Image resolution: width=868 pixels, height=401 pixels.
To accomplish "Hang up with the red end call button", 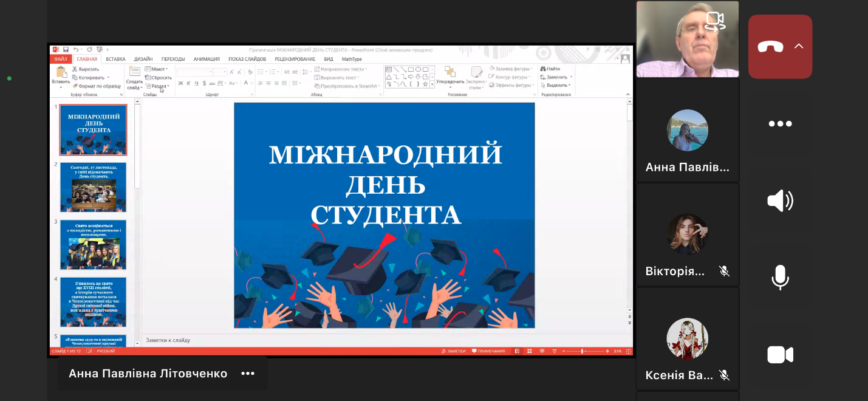I will click(770, 47).
